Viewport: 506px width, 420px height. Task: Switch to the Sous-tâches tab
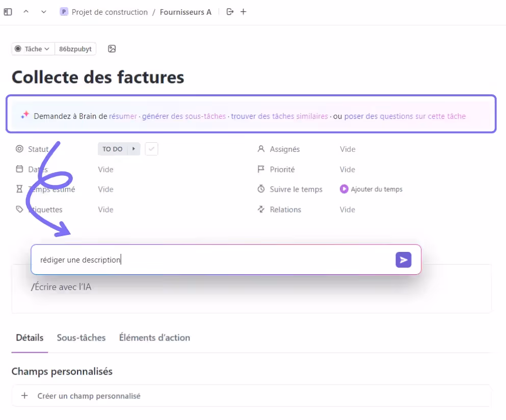(81, 337)
